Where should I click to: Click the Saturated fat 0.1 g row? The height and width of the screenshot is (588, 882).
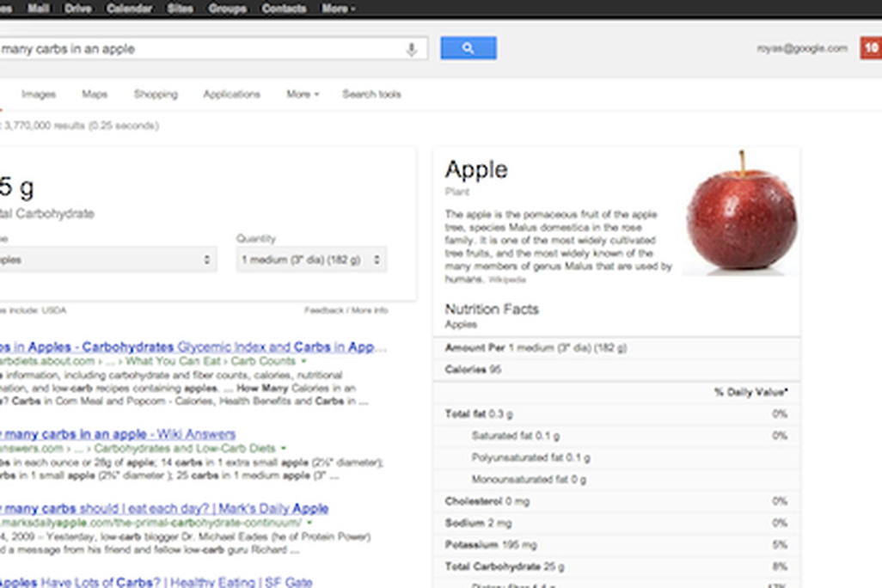coord(616,436)
